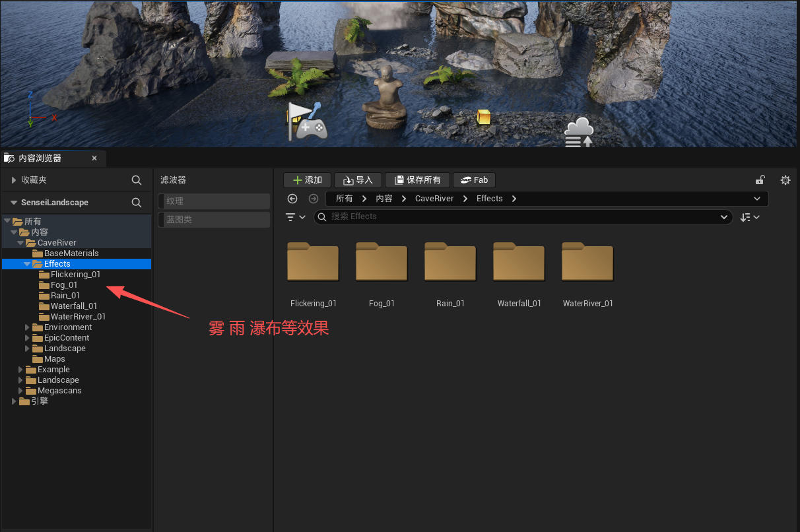The image size is (800, 532).
Task: Select WaterRiver_01 in the folder tree
Action: point(78,317)
